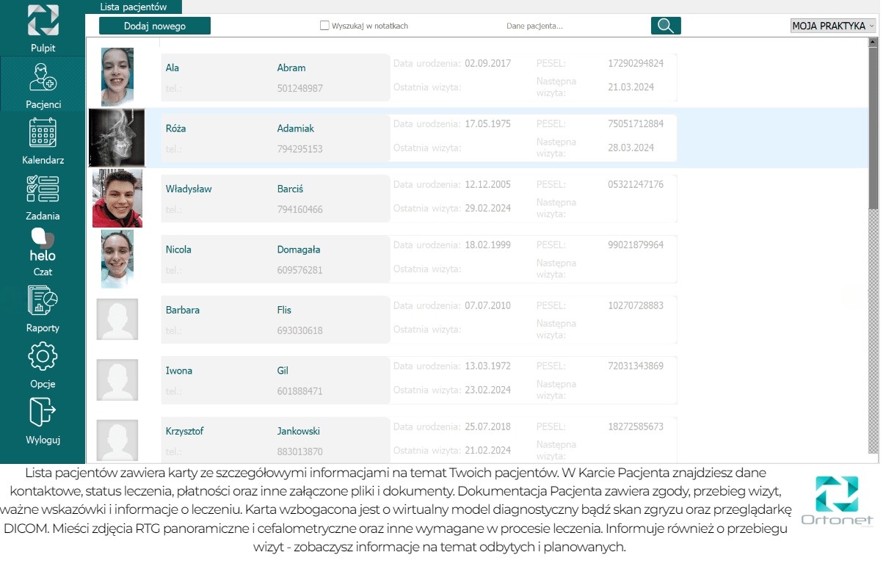The width and height of the screenshot is (886, 588).
Task: Click the Wyloguj logout icon
Action: pos(43,413)
